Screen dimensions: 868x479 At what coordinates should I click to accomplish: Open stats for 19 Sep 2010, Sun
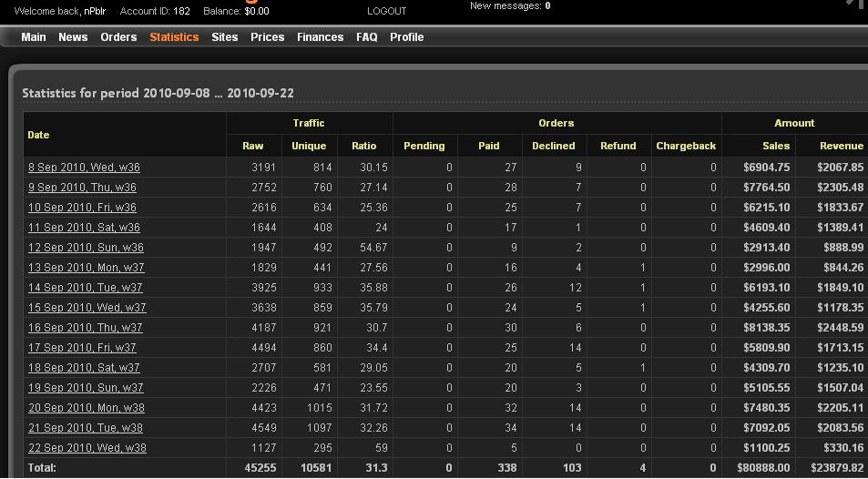(86, 388)
